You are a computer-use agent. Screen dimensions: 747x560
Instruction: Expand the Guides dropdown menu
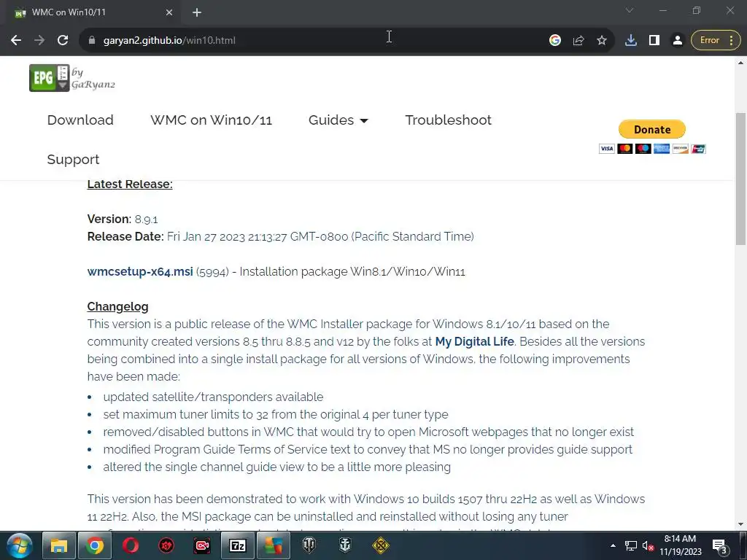pos(338,120)
